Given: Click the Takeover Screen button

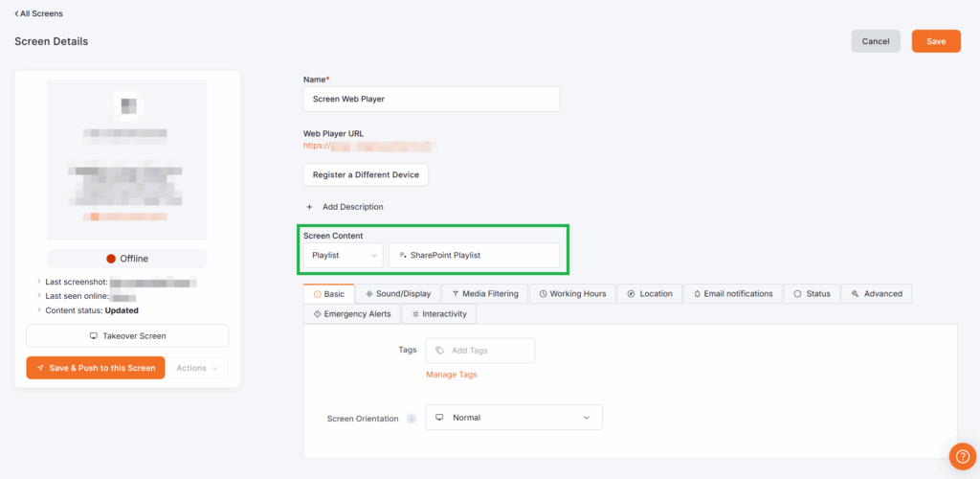Looking at the screenshot, I should pos(127,336).
